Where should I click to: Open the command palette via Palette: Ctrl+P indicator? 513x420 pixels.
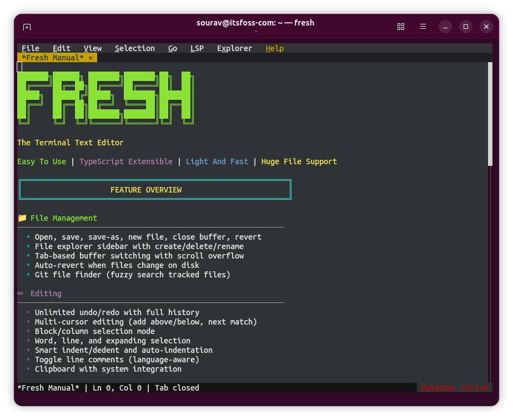click(x=455, y=387)
